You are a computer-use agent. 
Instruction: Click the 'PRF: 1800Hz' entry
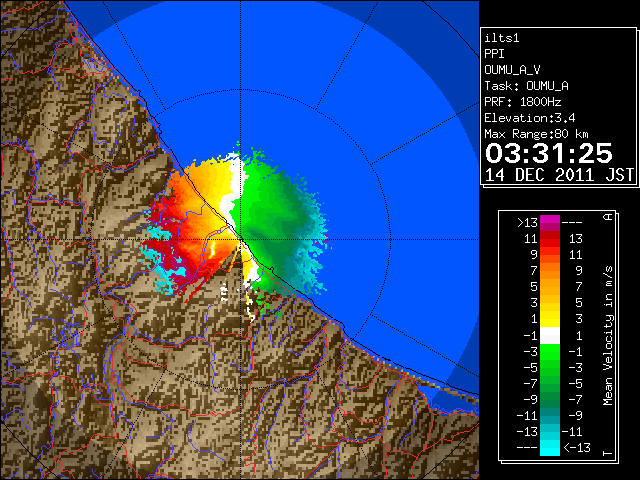[x=523, y=102]
